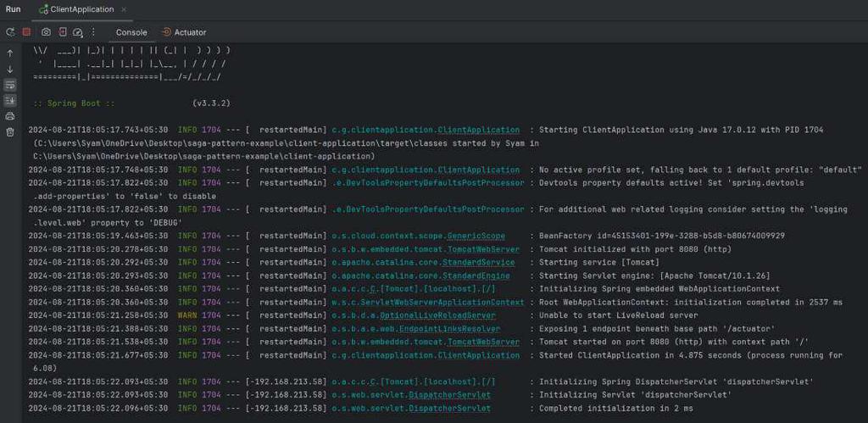This screenshot has width=868, height=423.
Task: Open TomcatWebServer link in 'Tomcat started' line
Action: 484,342
